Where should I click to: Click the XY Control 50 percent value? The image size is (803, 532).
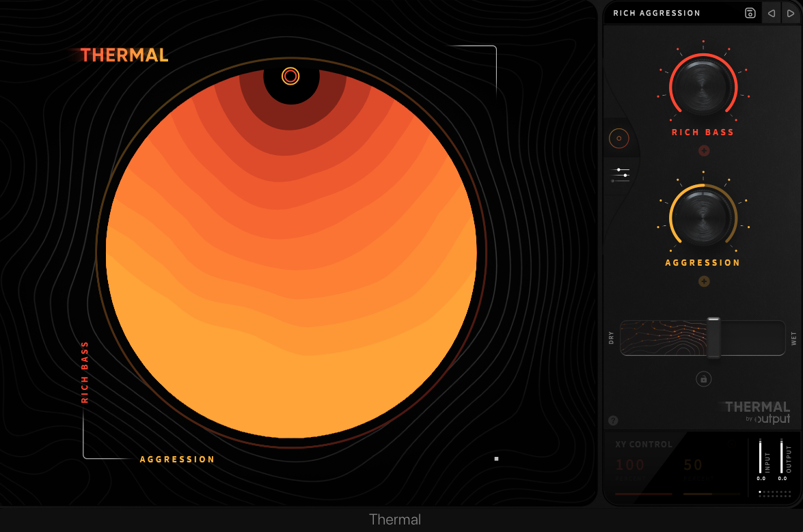coord(693,465)
